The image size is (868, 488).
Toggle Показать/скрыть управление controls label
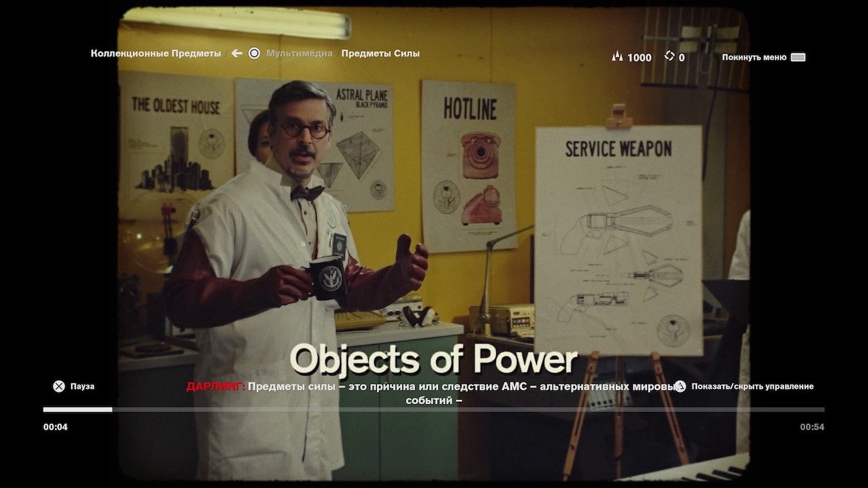(752, 386)
